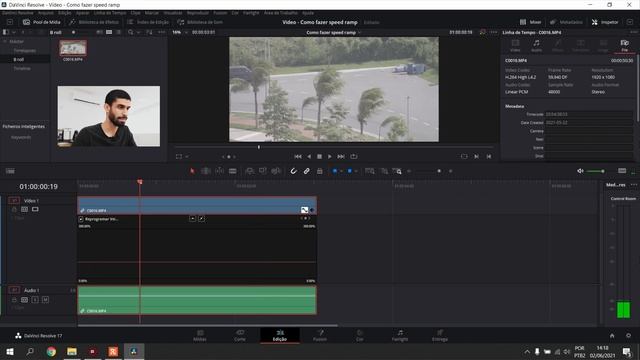
Task: Open the Arquivo menu
Action: point(46,13)
